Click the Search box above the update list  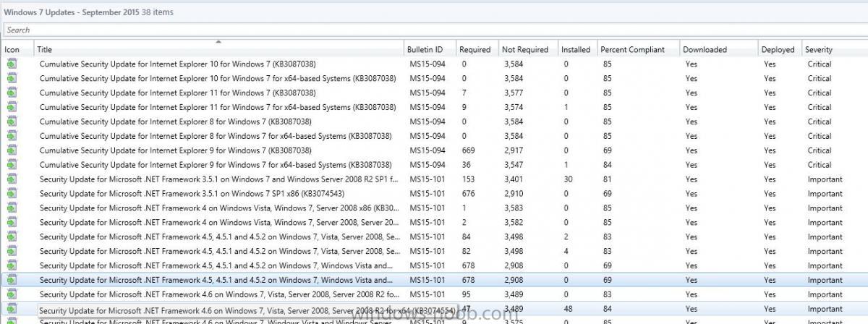point(434,30)
